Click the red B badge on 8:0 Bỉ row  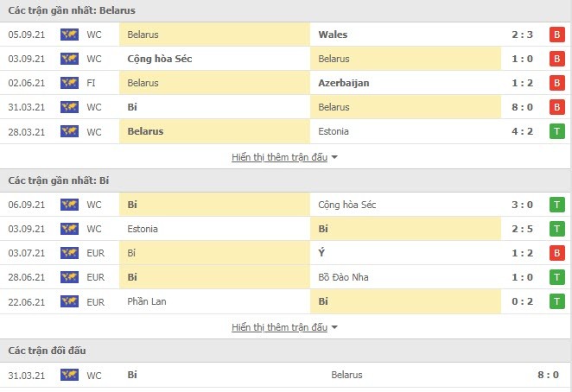(x=556, y=107)
